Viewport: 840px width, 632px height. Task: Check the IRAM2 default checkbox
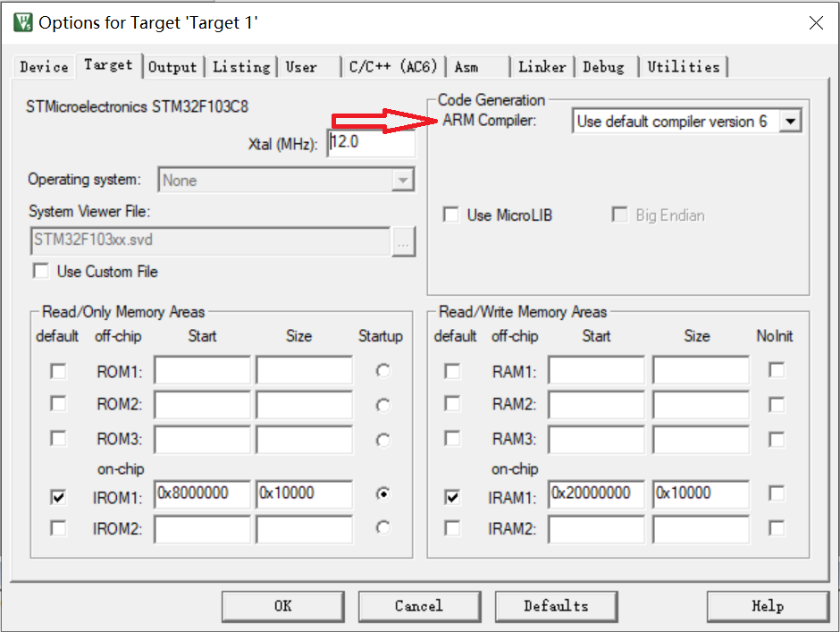coord(453,528)
